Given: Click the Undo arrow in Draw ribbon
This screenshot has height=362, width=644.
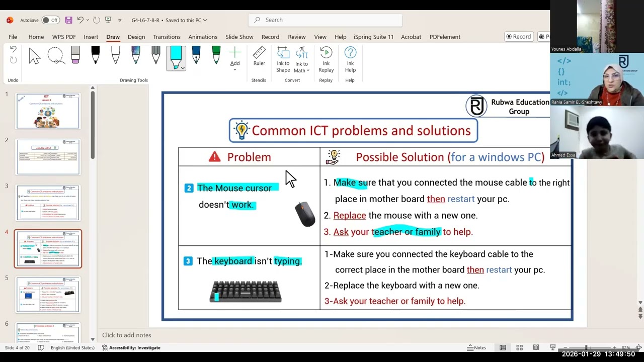Looking at the screenshot, I should pos(13,49).
